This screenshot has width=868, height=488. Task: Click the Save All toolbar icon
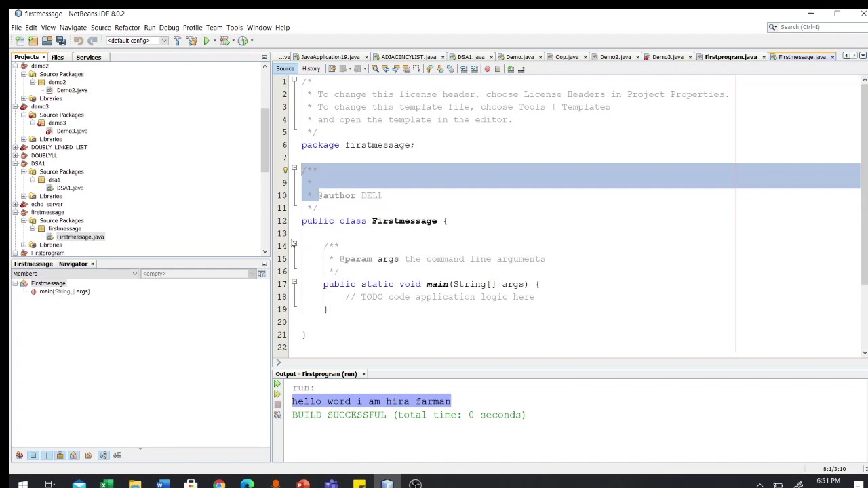click(60, 41)
